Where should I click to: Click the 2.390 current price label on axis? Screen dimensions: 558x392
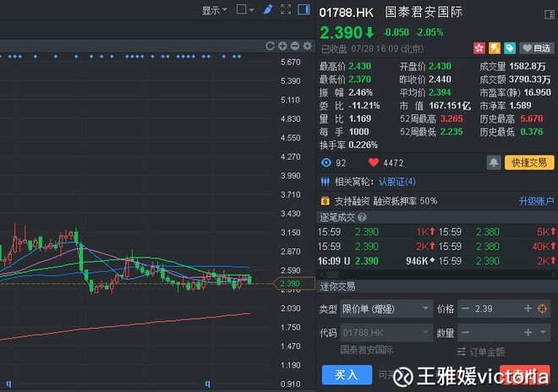(x=294, y=284)
